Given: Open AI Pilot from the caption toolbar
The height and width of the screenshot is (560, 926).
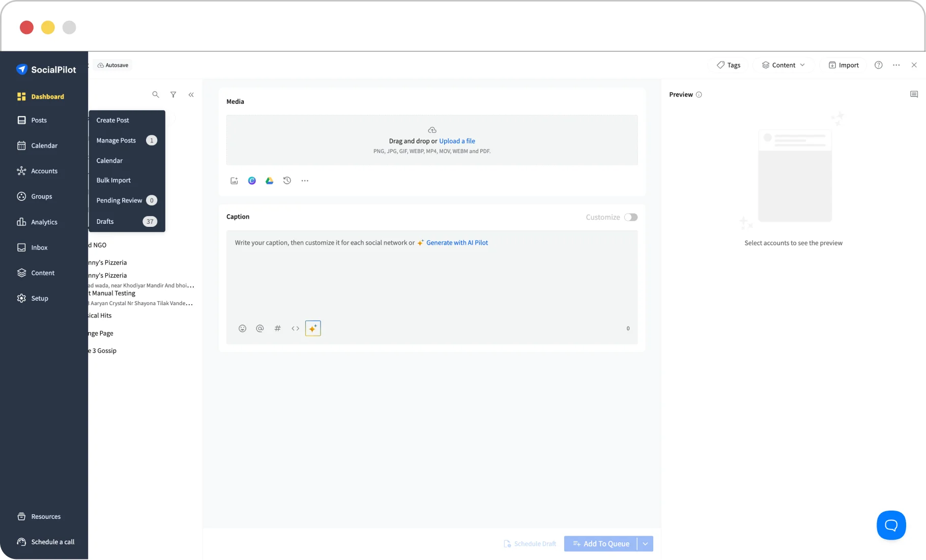Looking at the screenshot, I should tap(313, 328).
